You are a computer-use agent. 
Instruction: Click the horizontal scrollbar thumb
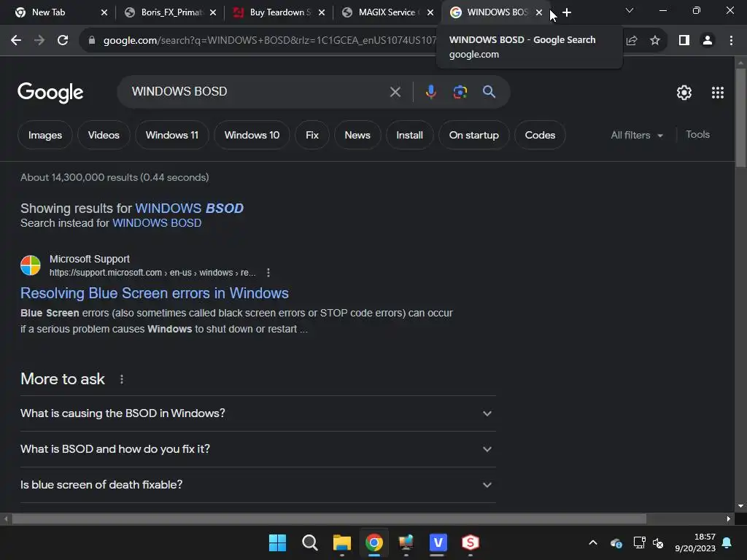pyautogui.click(x=329, y=518)
